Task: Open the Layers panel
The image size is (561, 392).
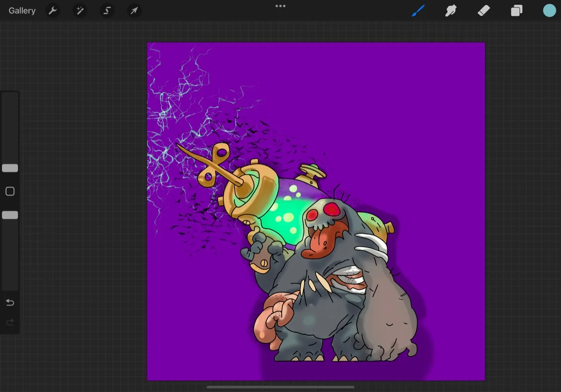Action: coord(517,11)
